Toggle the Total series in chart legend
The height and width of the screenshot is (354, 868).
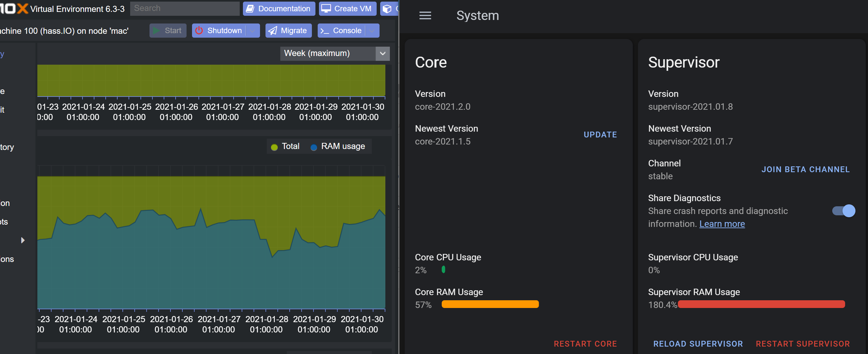(x=285, y=146)
